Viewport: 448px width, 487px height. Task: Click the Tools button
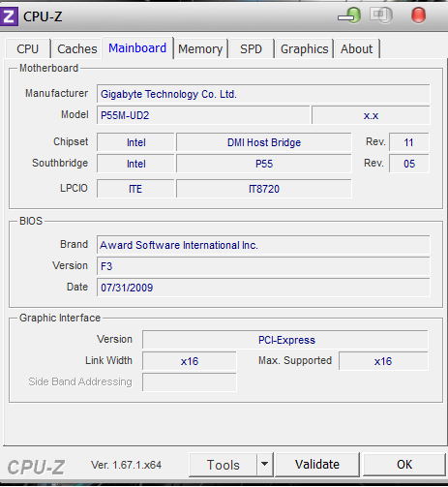click(x=224, y=465)
